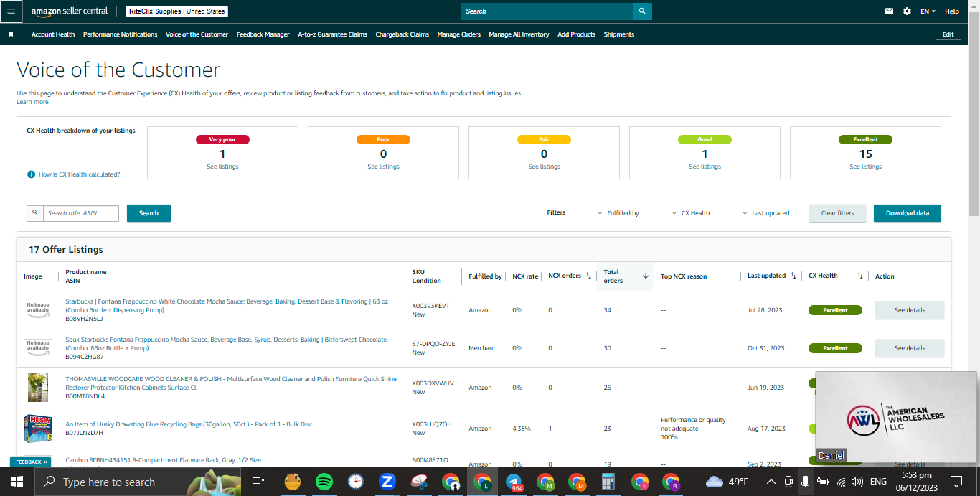Image resolution: width=980 pixels, height=496 pixels.
Task: Open Add Products page
Action: tap(576, 34)
